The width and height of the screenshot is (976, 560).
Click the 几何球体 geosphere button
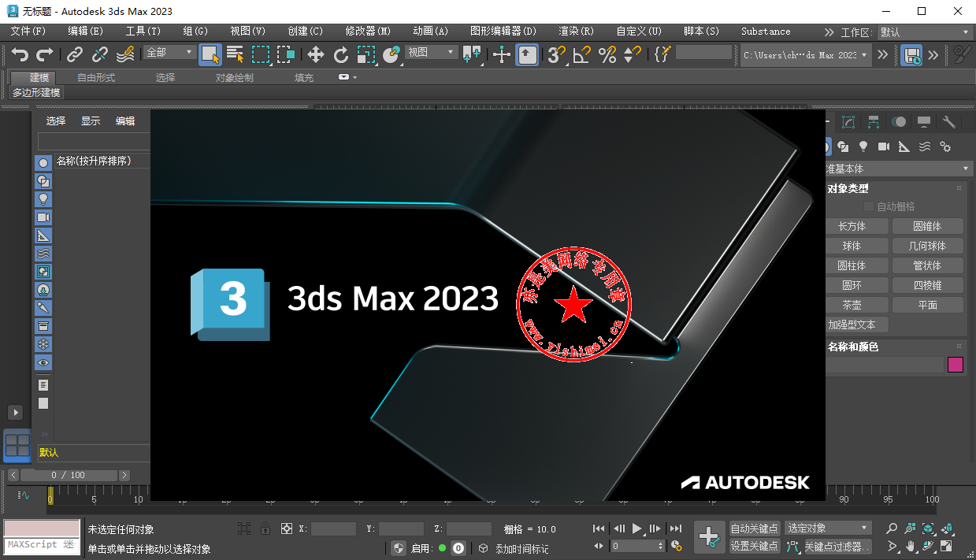coord(928,246)
